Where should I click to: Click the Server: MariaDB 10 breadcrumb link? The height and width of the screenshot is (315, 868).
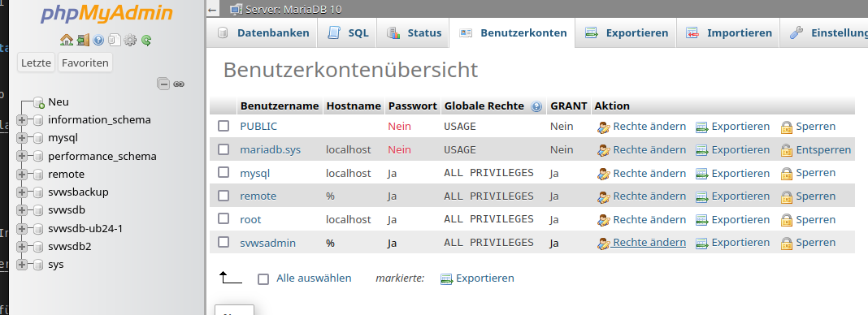pos(293,10)
